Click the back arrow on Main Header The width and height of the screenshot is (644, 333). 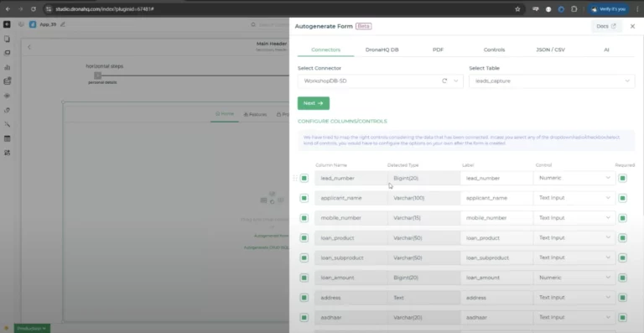tap(29, 47)
